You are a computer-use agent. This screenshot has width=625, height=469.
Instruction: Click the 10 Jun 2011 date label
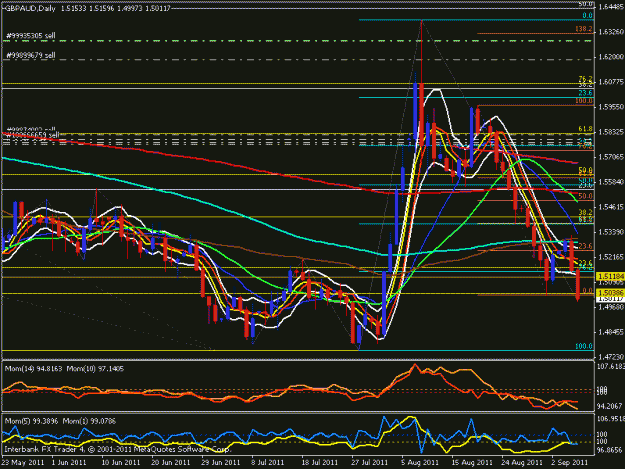[x=121, y=463]
